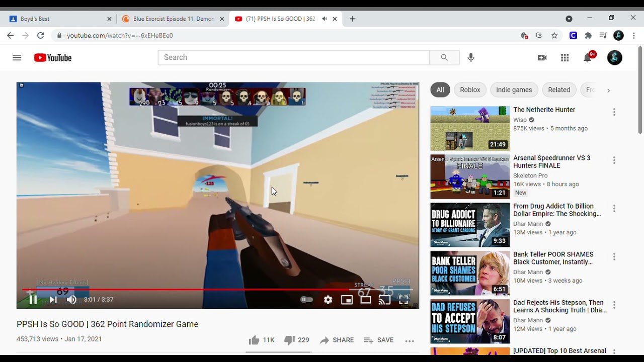
Task: Select the Indie games filter chip
Action: click(x=514, y=90)
